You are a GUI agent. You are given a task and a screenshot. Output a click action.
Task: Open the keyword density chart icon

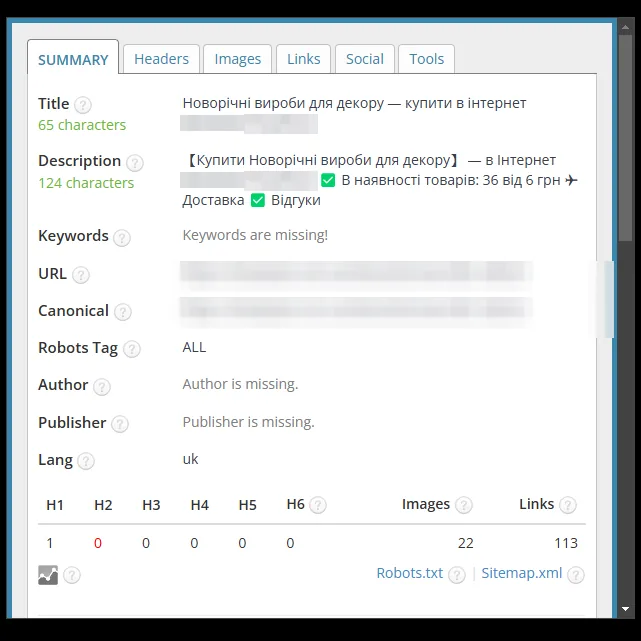click(x=48, y=575)
